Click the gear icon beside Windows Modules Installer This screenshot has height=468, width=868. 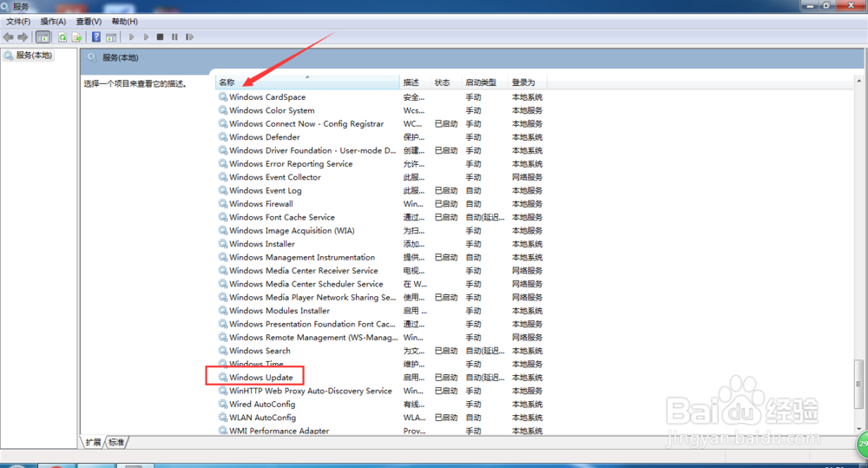pyautogui.click(x=222, y=310)
